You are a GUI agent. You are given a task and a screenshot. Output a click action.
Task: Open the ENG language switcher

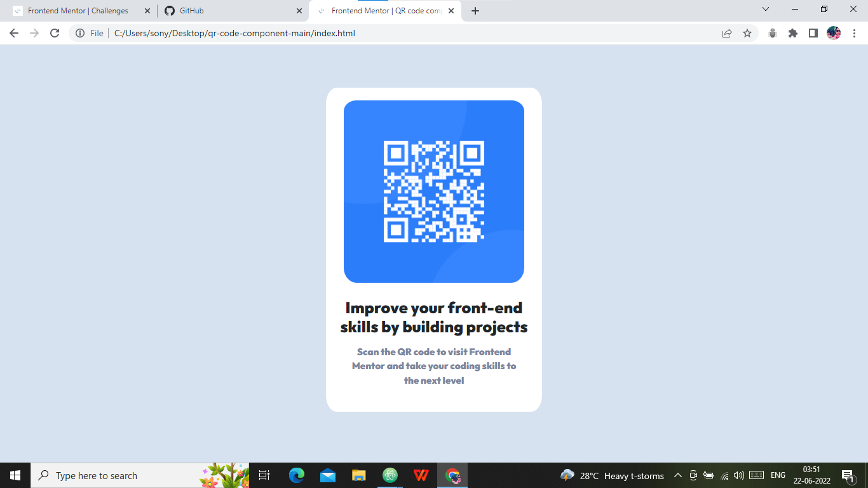(x=778, y=475)
